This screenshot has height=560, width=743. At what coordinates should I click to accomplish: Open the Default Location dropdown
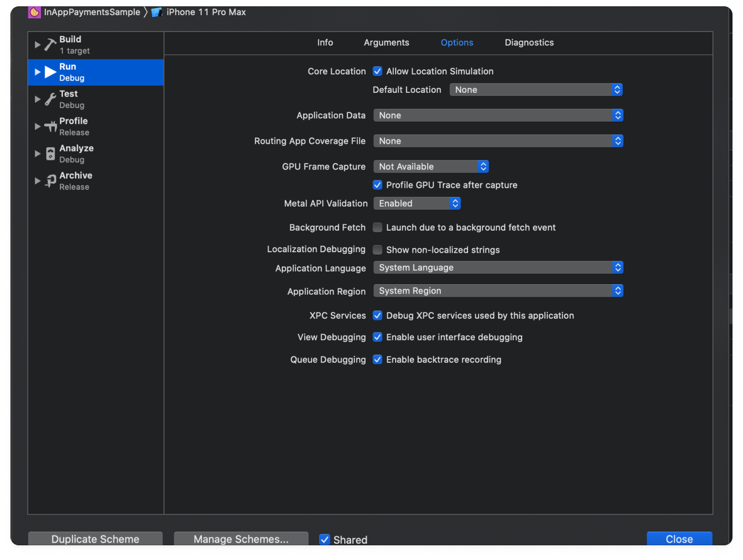pyautogui.click(x=536, y=90)
